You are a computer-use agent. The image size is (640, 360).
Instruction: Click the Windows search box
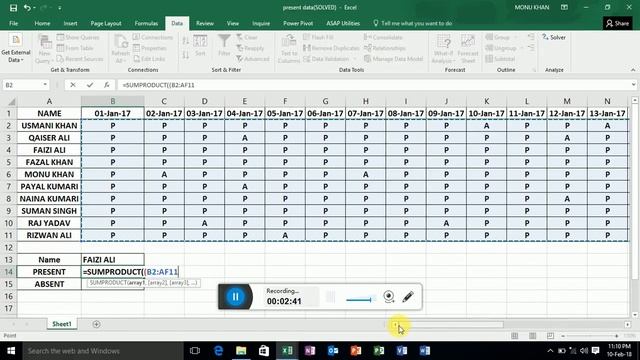pyautogui.click(x=103, y=351)
